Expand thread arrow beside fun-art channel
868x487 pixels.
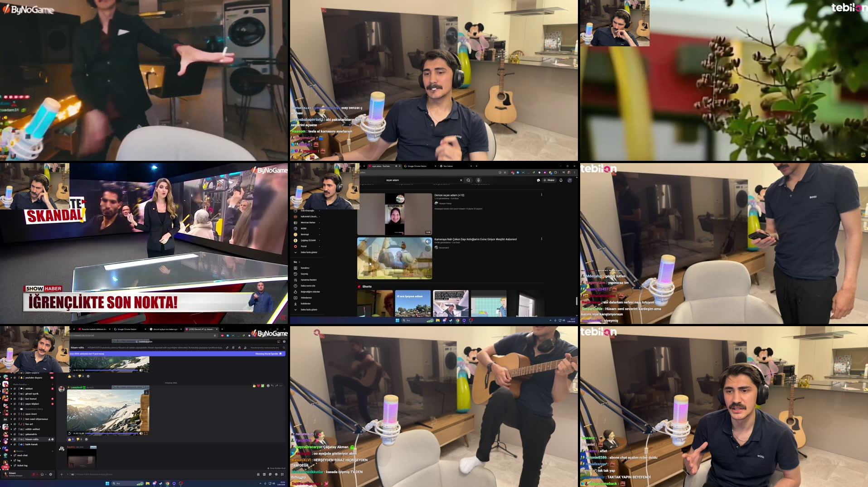(11, 424)
